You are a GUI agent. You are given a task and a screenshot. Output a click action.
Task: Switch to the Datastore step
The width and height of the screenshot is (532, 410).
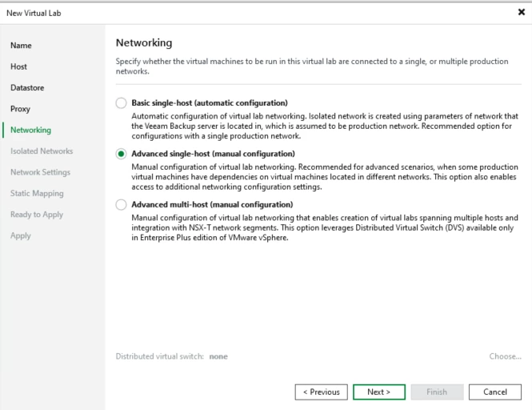click(27, 87)
